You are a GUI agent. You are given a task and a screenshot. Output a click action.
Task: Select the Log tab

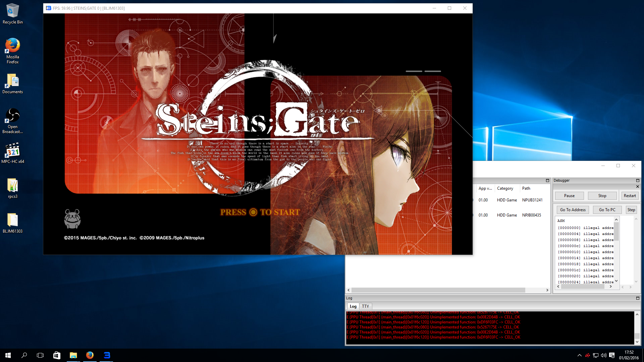coord(353,306)
